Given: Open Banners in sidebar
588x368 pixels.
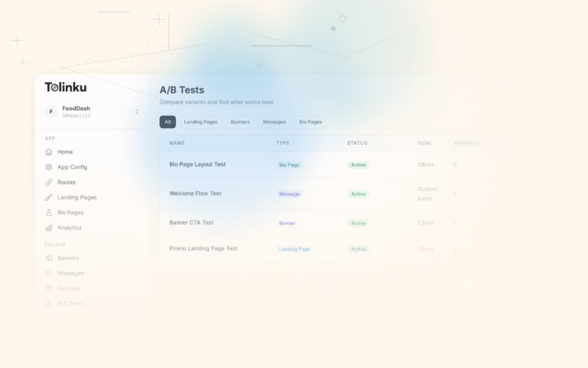Looking at the screenshot, I should (x=68, y=258).
